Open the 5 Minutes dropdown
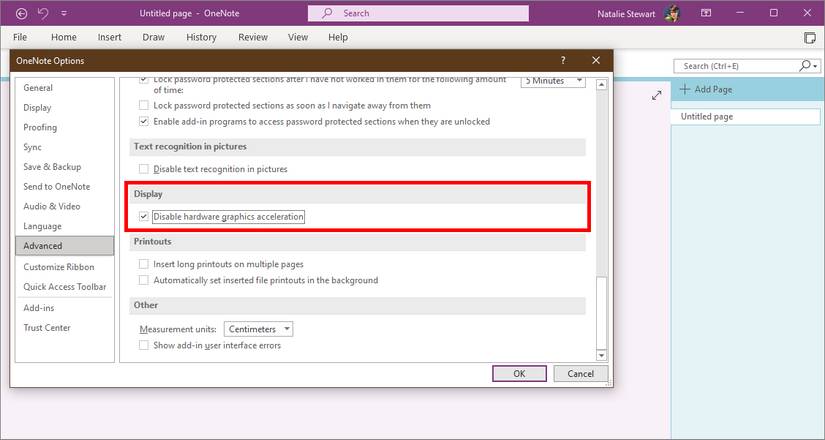825x440 pixels. [x=553, y=81]
